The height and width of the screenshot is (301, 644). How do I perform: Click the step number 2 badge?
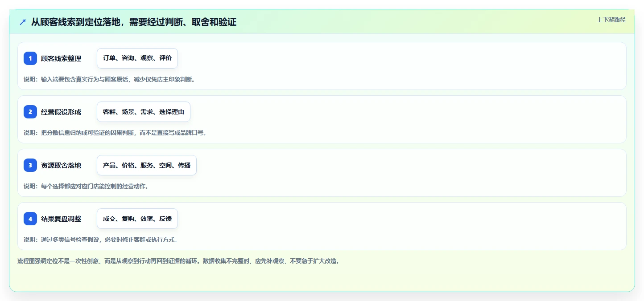click(30, 112)
